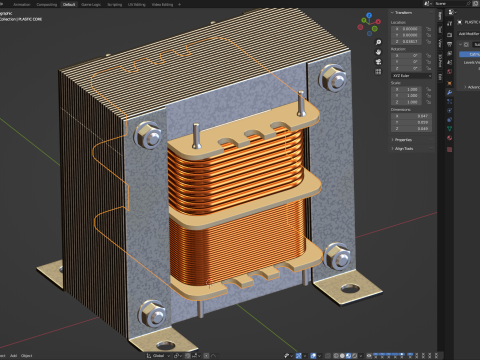The height and width of the screenshot is (360, 480).
Task: Select the Default workspace tab
Action: 69,4
